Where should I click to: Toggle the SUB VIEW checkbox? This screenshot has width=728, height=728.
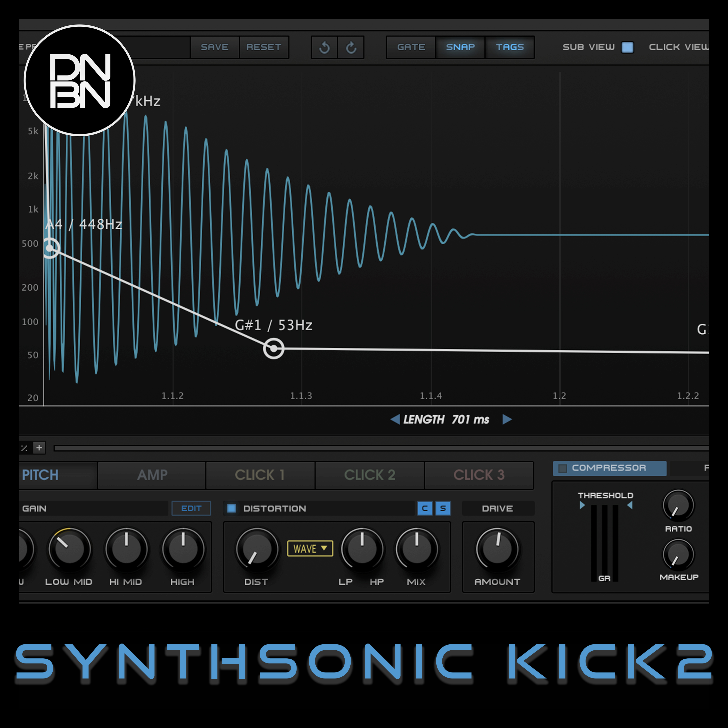click(627, 47)
